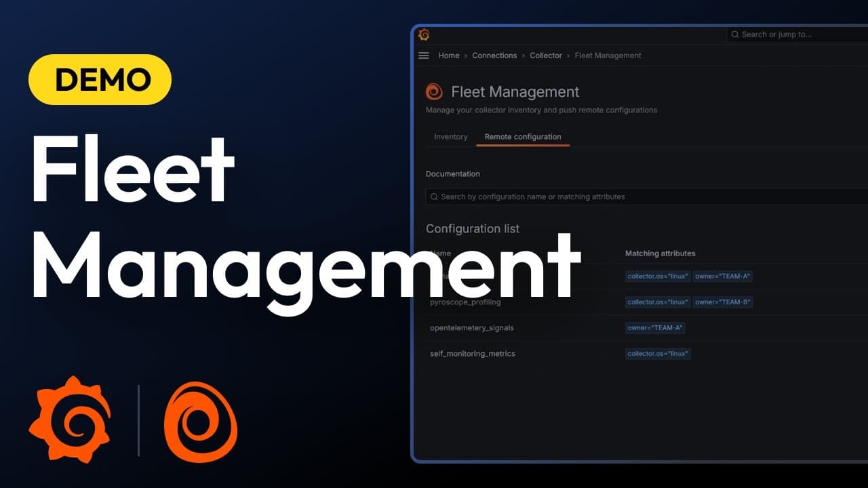Open the opentelemetery_signals configuration

tap(471, 328)
